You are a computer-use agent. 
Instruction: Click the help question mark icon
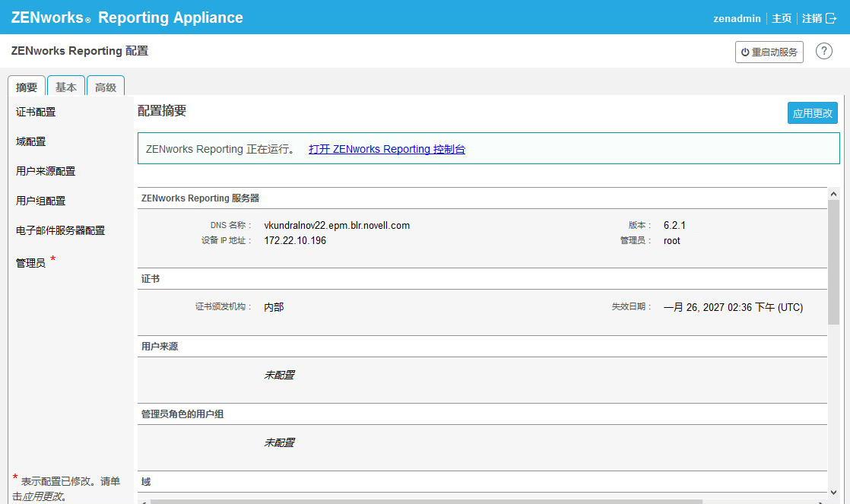tap(823, 51)
